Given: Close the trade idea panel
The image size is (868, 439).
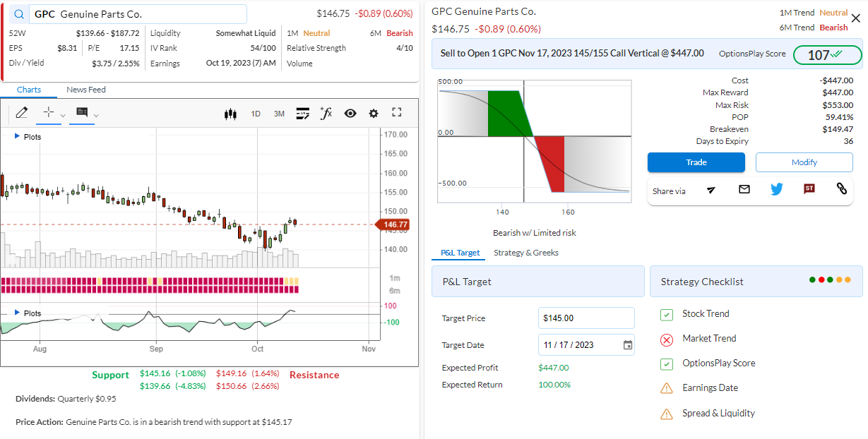Looking at the screenshot, I should (856, 18).
